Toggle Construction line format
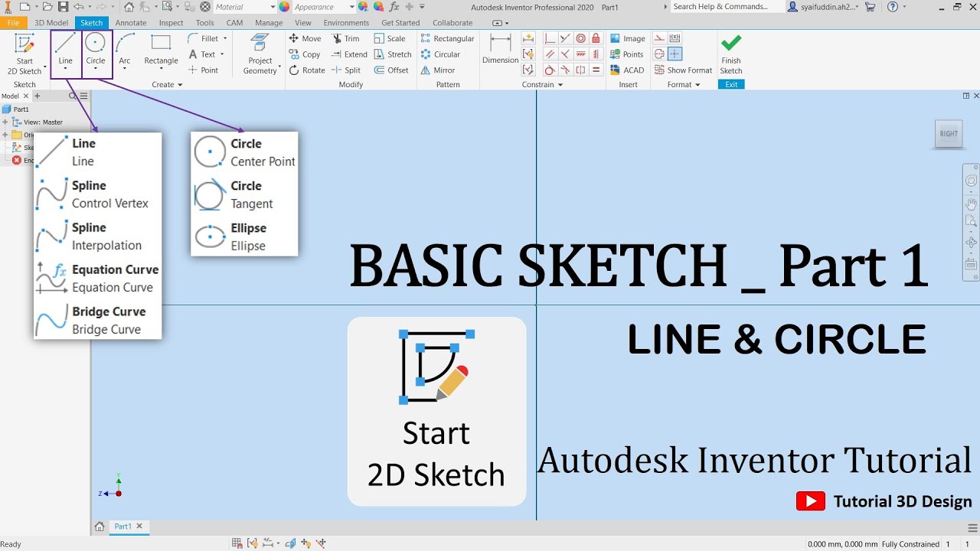This screenshot has height=551, width=980. pos(659,38)
